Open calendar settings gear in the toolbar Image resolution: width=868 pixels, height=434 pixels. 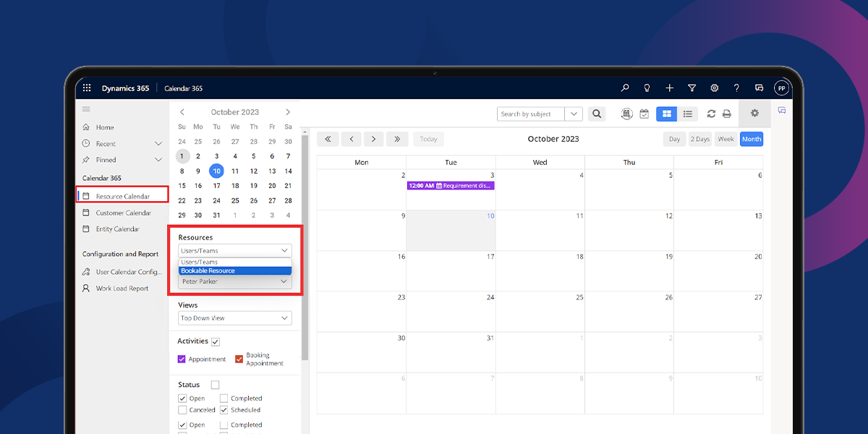click(754, 113)
